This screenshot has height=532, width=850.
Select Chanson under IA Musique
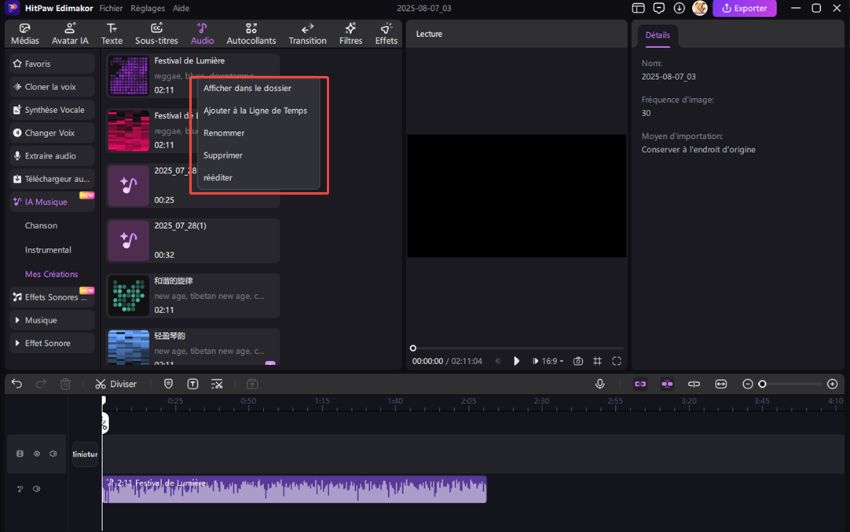(x=41, y=226)
